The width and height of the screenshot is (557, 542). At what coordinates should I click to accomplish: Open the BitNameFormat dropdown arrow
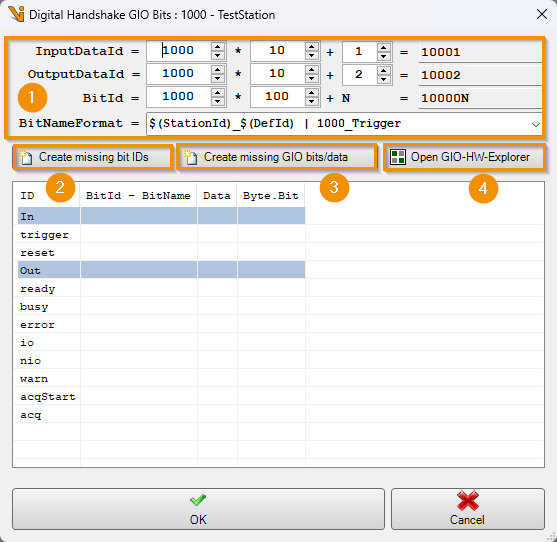[x=535, y=124]
